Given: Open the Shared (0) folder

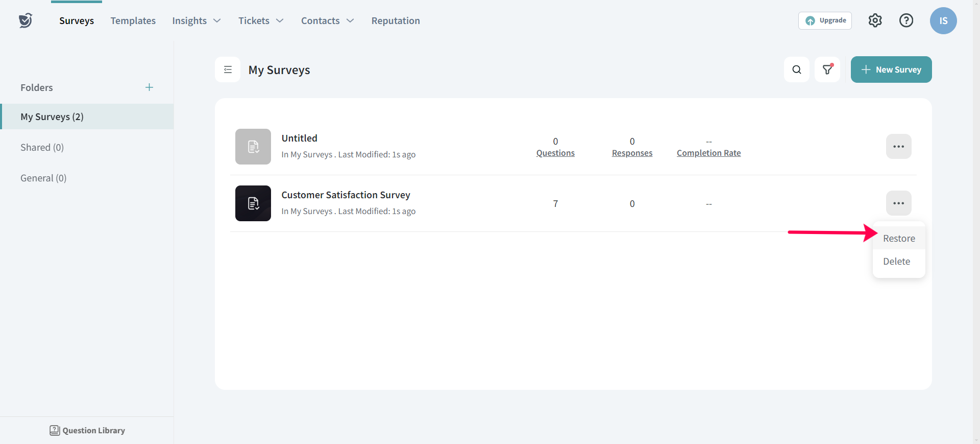Looking at the screenshot, I should coord(42,148).
